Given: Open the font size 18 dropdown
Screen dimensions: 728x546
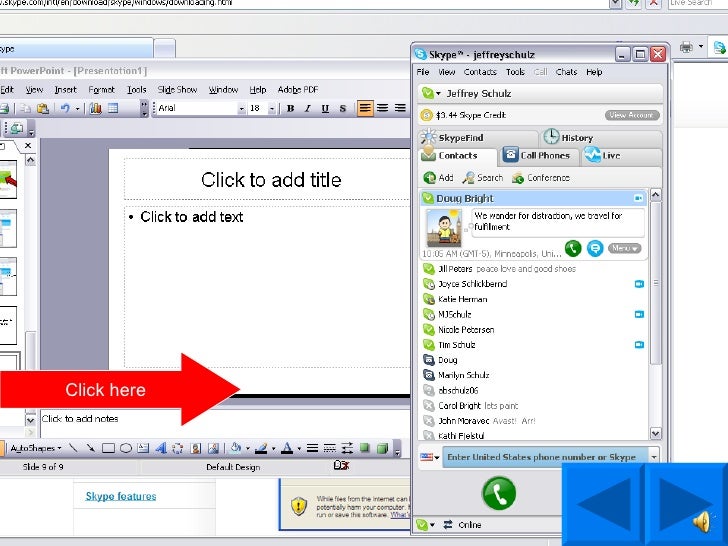Looking at the screenshot, I should tap(272, 109).
